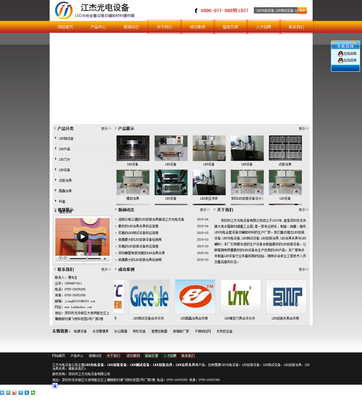Click 关于我们 in the black footer navigation

pyautogui.click(x=113, y=356)
